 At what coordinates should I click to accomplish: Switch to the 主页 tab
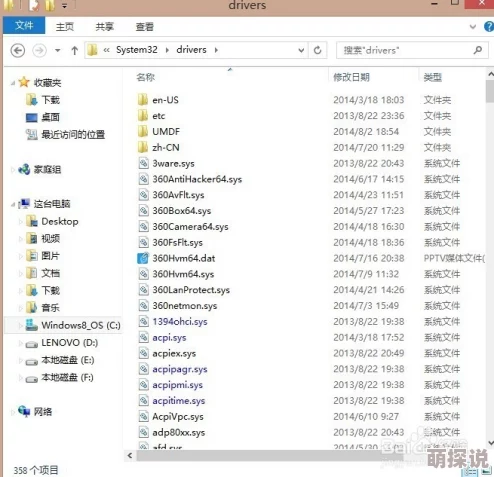click(65, 27)
